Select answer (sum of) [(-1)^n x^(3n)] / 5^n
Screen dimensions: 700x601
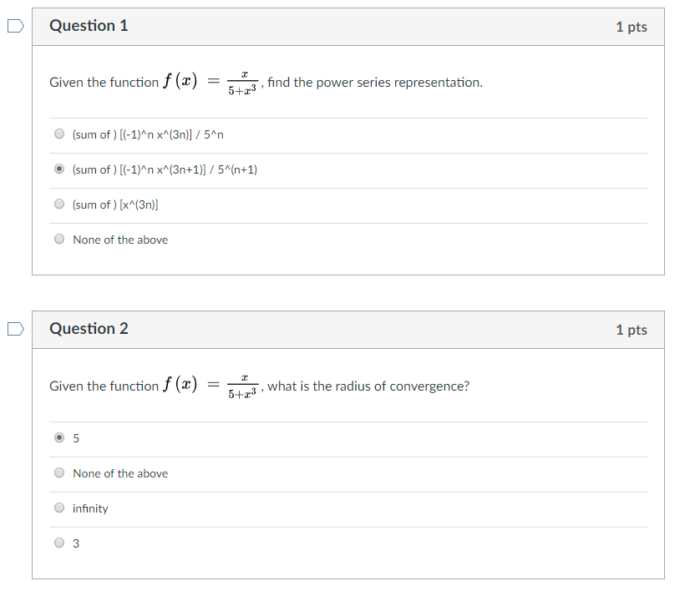click(x=59, y=134)
